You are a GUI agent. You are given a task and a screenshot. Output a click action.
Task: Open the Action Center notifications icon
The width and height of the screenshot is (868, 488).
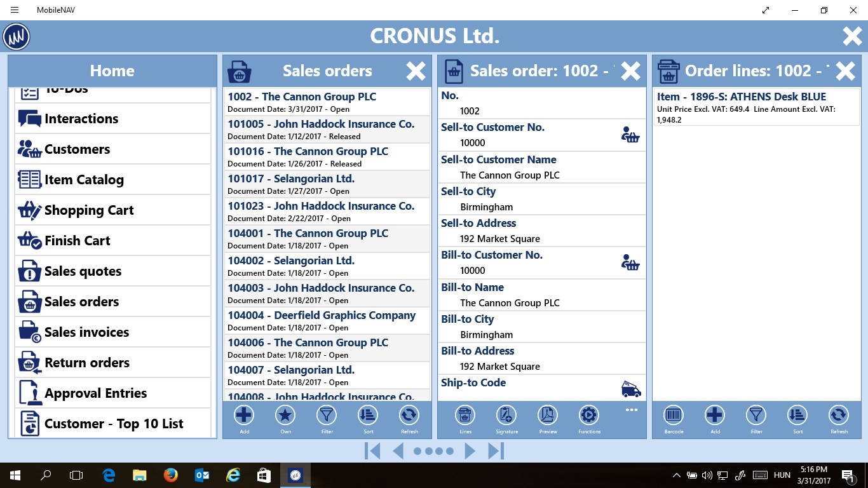tap(848, 475)
